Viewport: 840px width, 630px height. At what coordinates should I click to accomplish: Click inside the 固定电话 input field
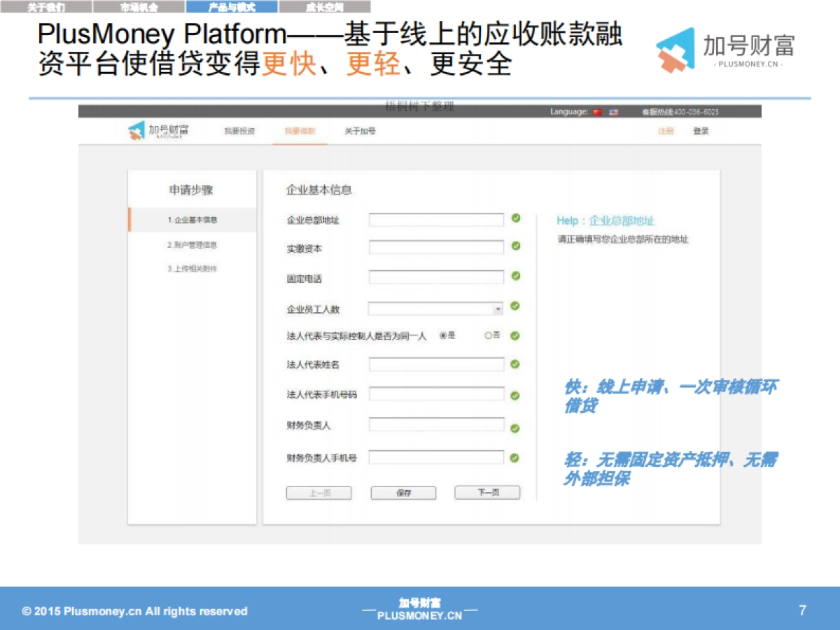[x=437, y=277]
